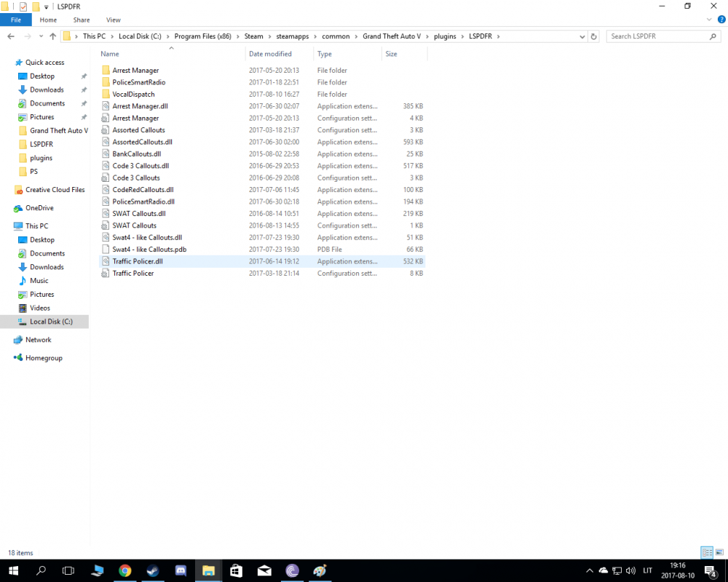Select Videos under This PC
This screenshot has height=582, width=728.
click(x=39, y=308)
